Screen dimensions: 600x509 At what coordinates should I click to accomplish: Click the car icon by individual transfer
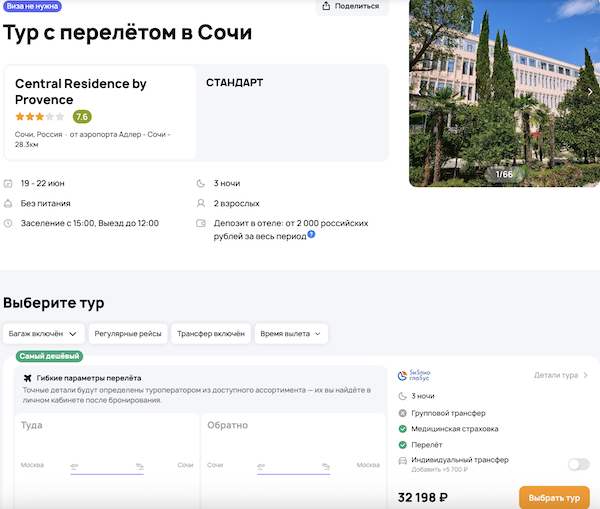coord(402,460)
